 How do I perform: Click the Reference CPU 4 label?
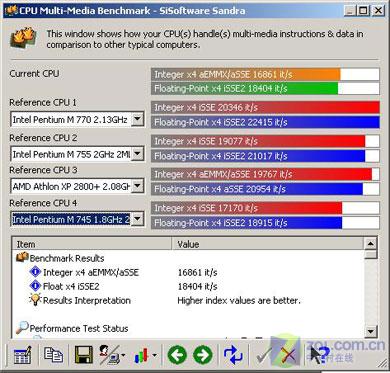(43, 203)
